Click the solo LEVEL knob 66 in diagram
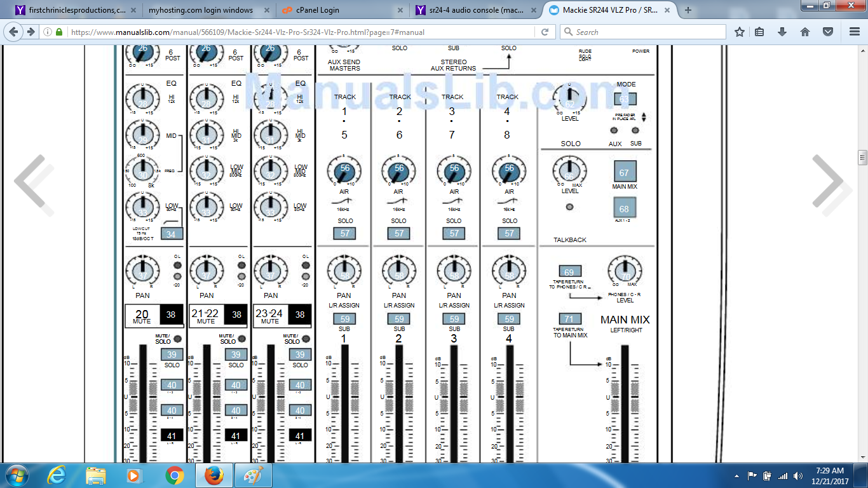The height and width of the screenshot is (488, 868). pyautogui.click(x=569, y=172)
